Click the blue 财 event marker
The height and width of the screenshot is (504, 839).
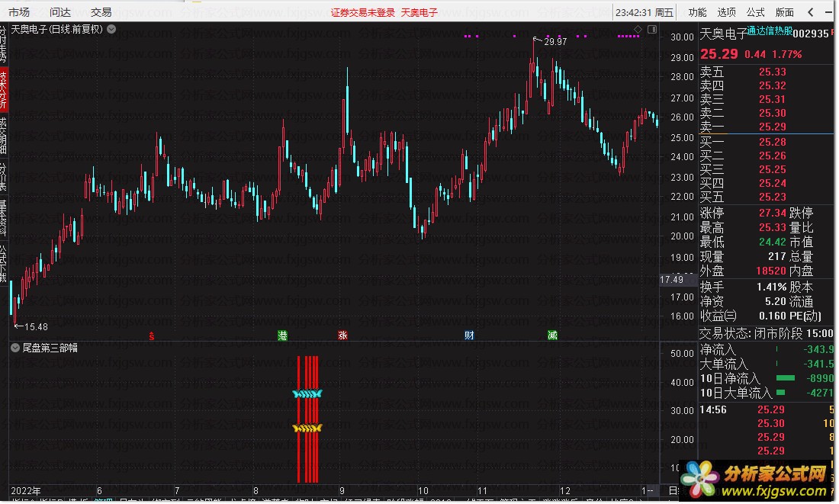469,335
